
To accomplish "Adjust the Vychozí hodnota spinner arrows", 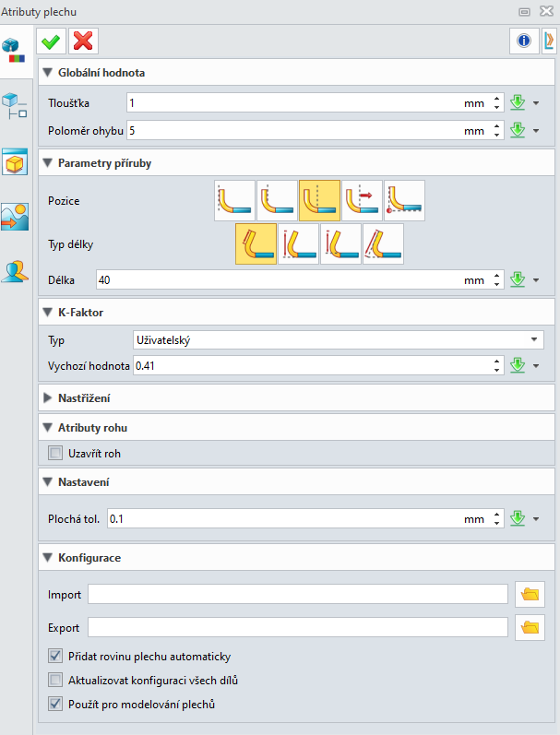I will pyautogui.click(x=497, y=365).
